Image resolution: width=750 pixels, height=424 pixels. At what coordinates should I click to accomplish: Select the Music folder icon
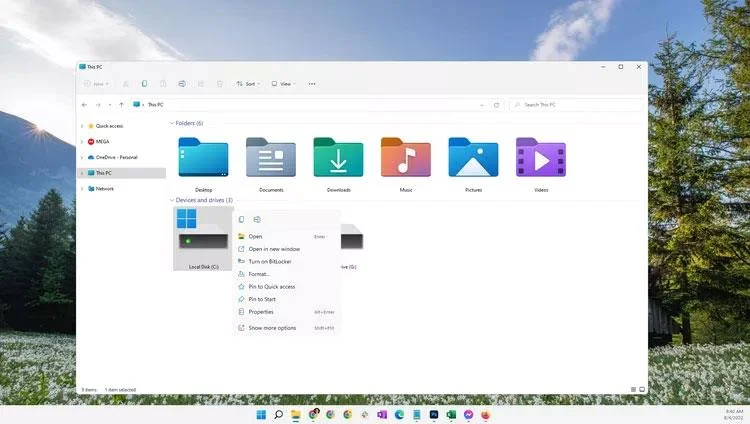[x=406, y=157]
